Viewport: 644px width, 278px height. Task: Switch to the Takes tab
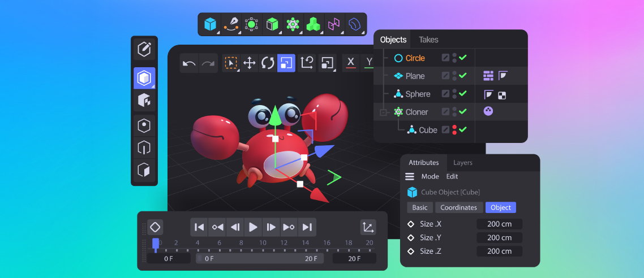[x=428, y=40]
